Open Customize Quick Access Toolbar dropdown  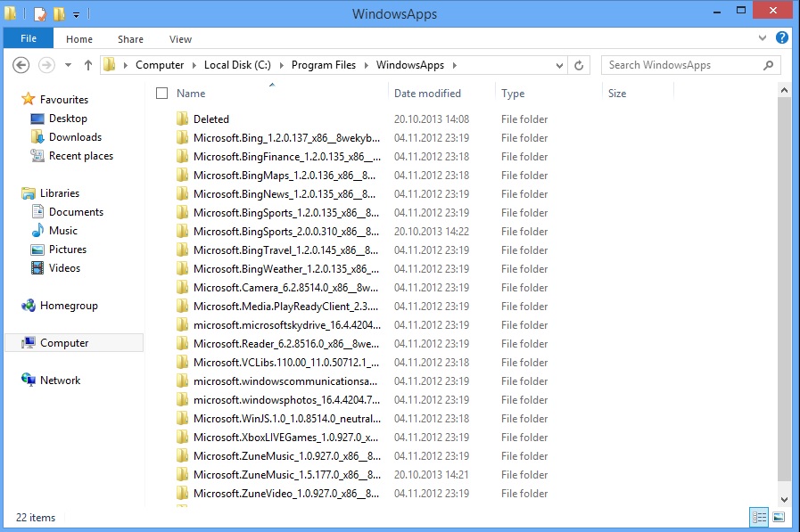pyautogui.click(x=76, y=15)
